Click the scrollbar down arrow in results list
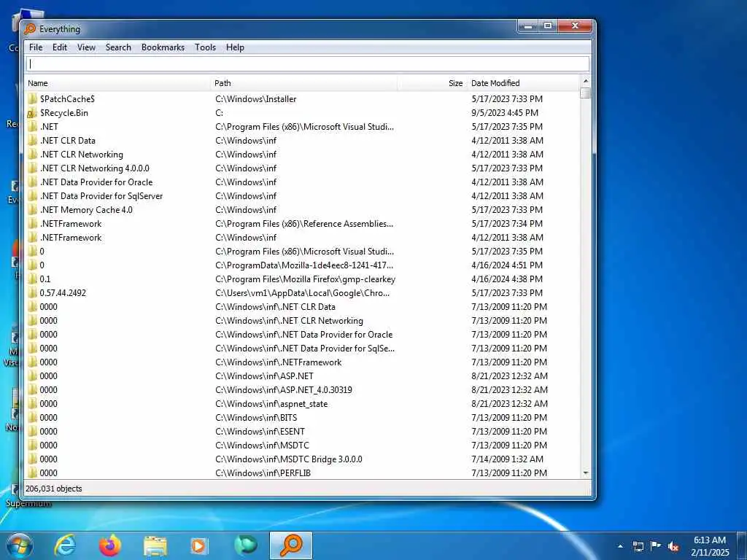The height and width of the screenshot is (560, 747). click(x=586, y=472)
